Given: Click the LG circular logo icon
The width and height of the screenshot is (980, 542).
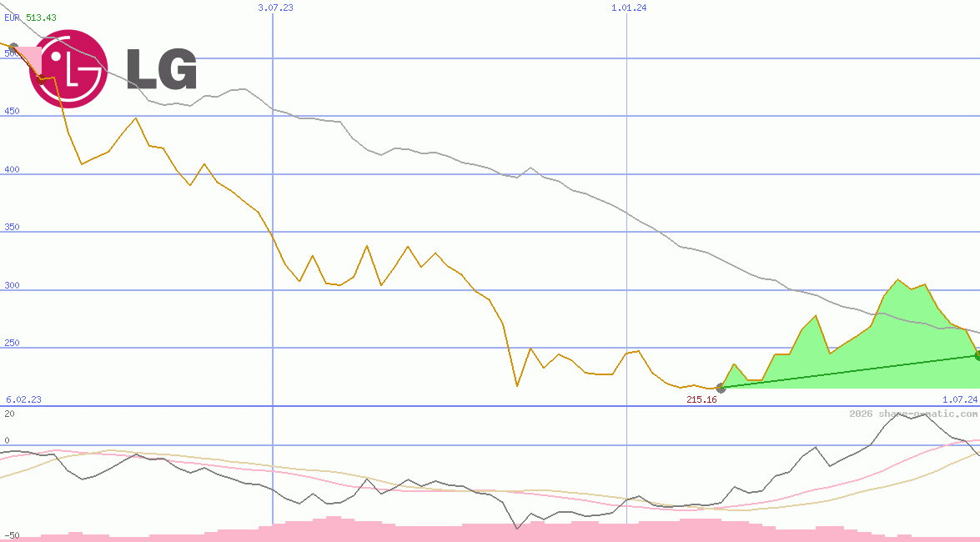Looking at the screenshot, I should (68, 68).
